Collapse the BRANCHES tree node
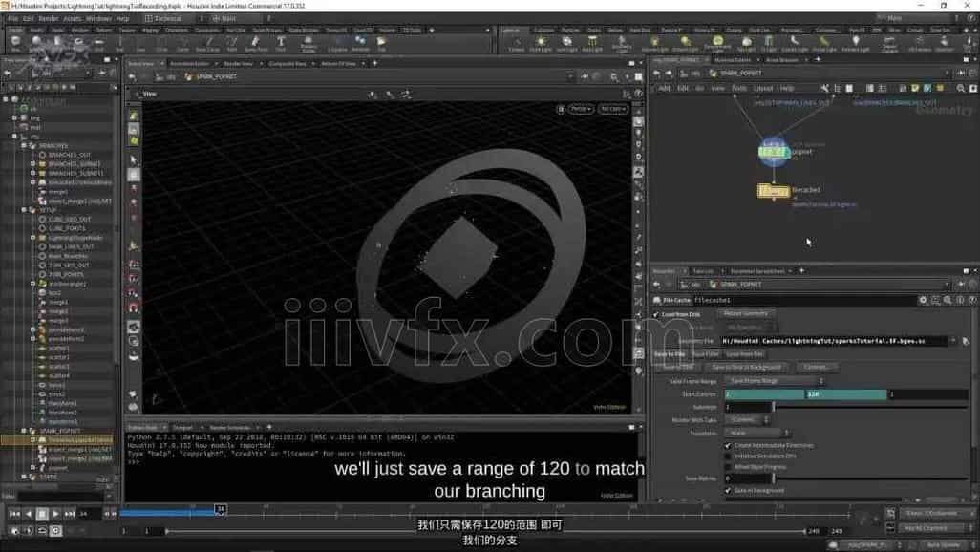Viewport: 980px width, 552px height. (x=24, y=146)
